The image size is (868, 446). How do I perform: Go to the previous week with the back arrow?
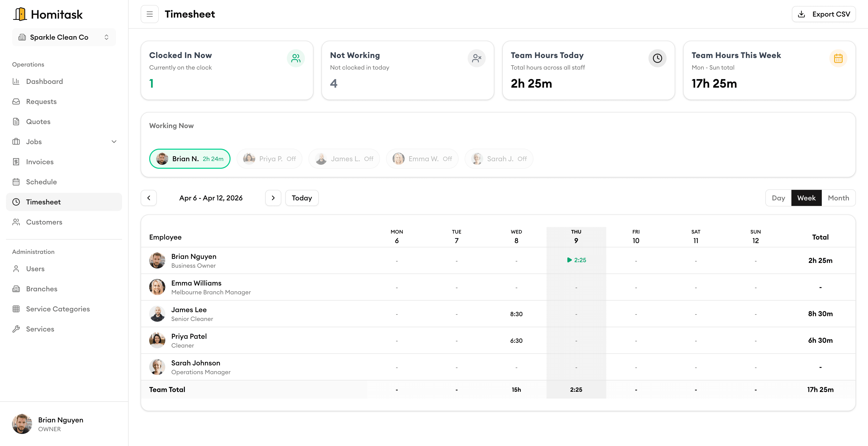pyautogui.click(x=149, y=198)
